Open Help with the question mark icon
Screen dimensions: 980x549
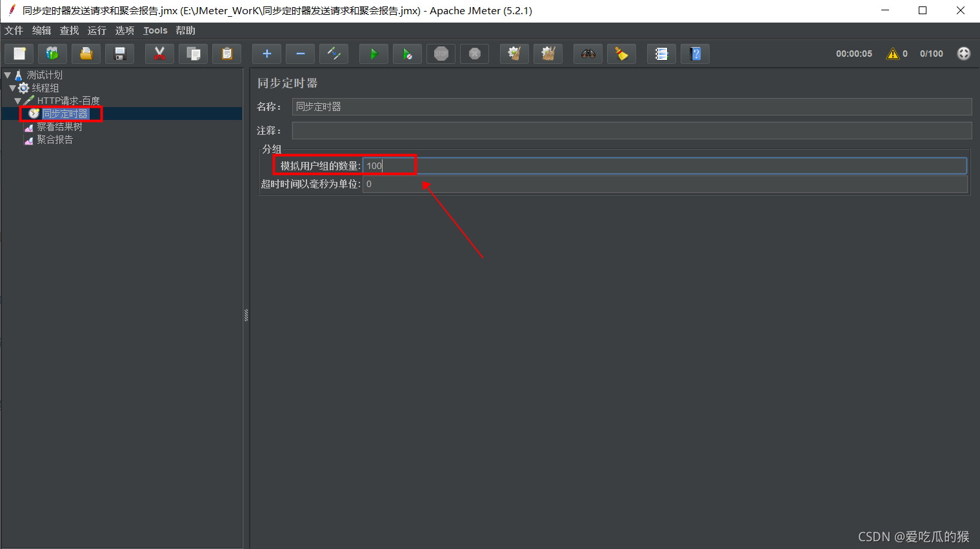click(695, 54)
